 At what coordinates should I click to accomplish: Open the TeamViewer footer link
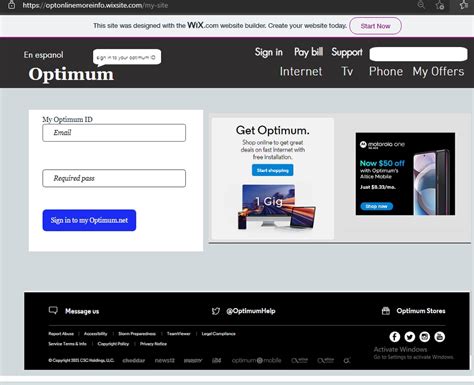[x=179, y=334]
